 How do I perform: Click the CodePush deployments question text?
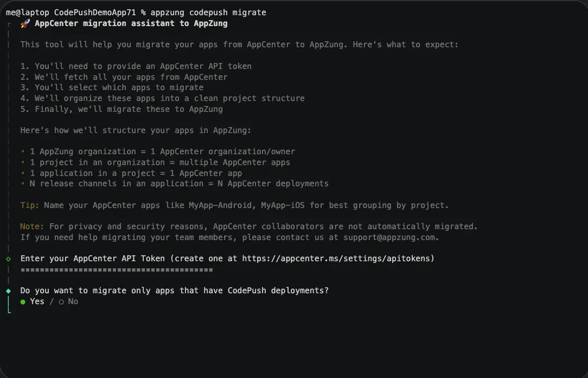point(174,291)
